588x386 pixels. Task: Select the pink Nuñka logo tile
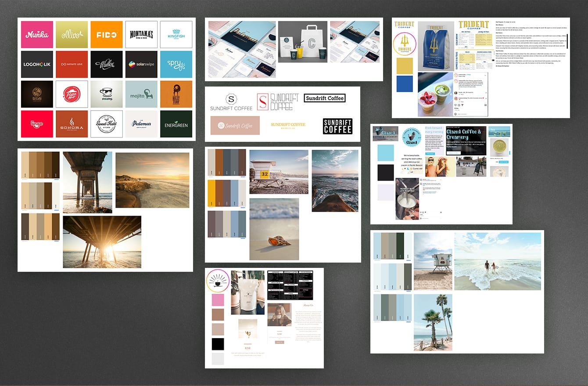coord(37,35)
